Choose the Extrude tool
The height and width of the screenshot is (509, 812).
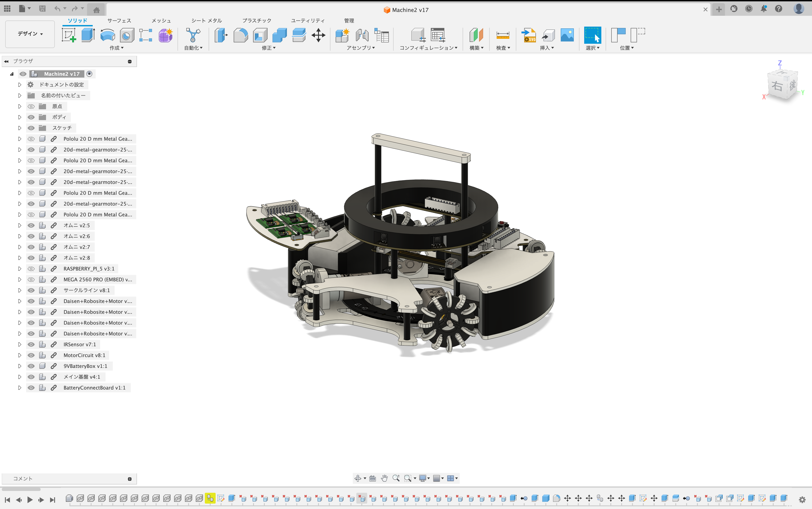(x=88, y=35)
